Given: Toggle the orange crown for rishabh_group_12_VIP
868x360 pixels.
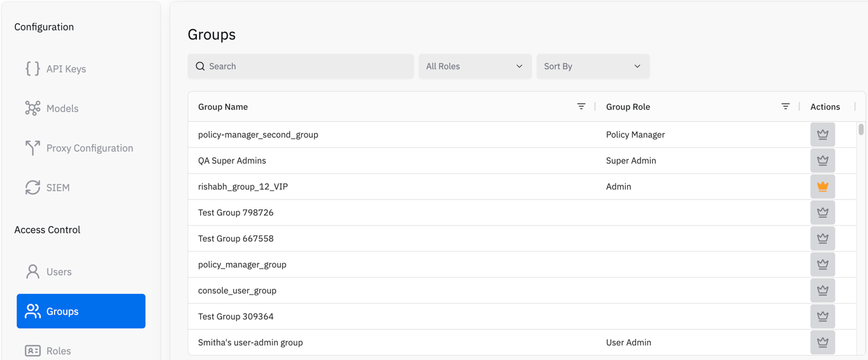Looking at the screenshot, I should click(822, 187).
